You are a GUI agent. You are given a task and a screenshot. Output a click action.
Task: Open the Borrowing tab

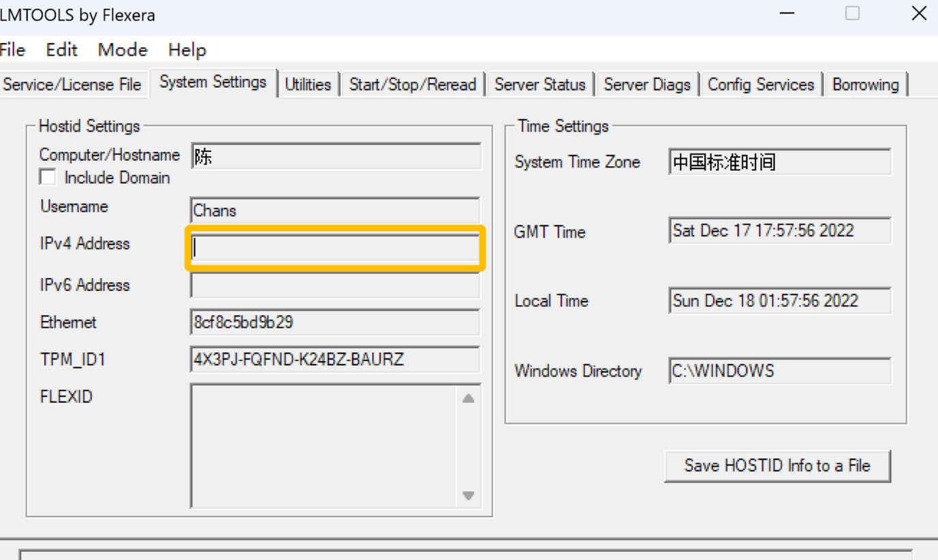(866, 84)
